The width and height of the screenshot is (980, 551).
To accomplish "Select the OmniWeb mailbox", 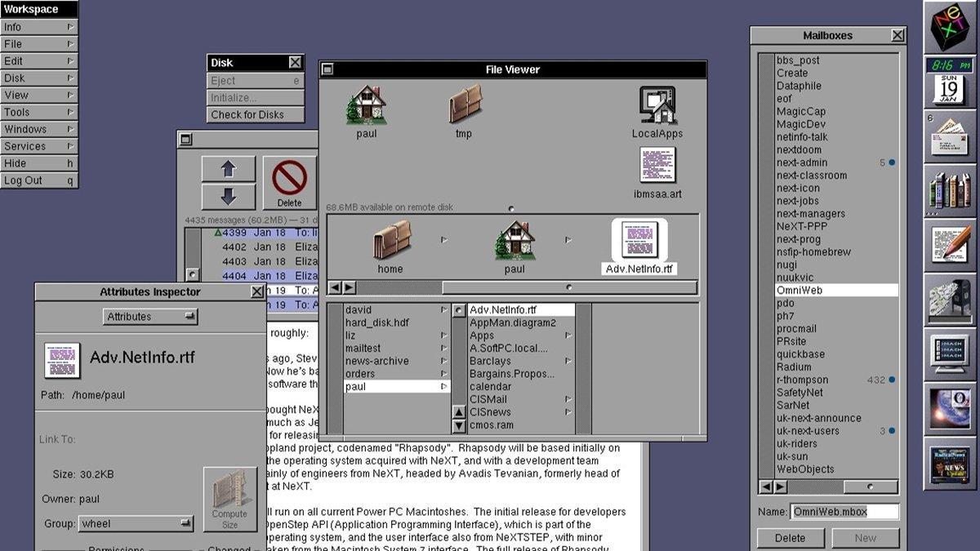I will click(x=836, y=290).
